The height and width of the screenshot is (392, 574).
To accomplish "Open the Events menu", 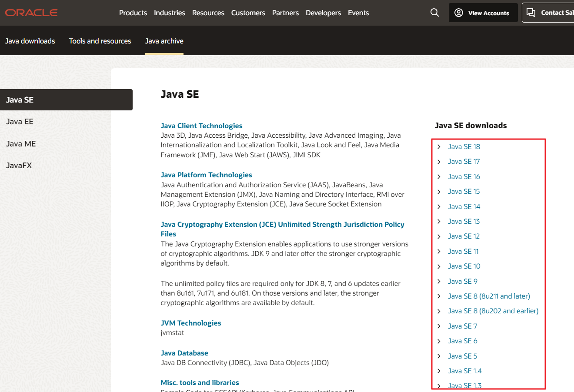I will click(x=358, y=13).
